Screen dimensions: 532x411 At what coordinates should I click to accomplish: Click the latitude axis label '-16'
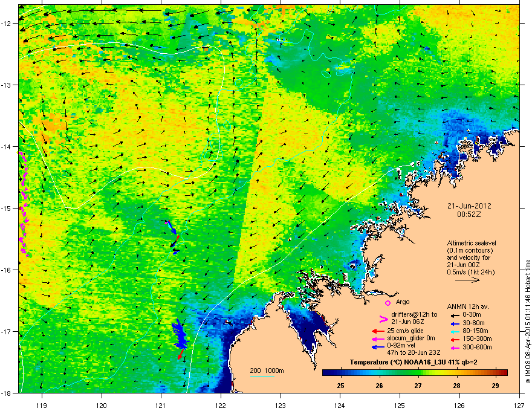6,270
